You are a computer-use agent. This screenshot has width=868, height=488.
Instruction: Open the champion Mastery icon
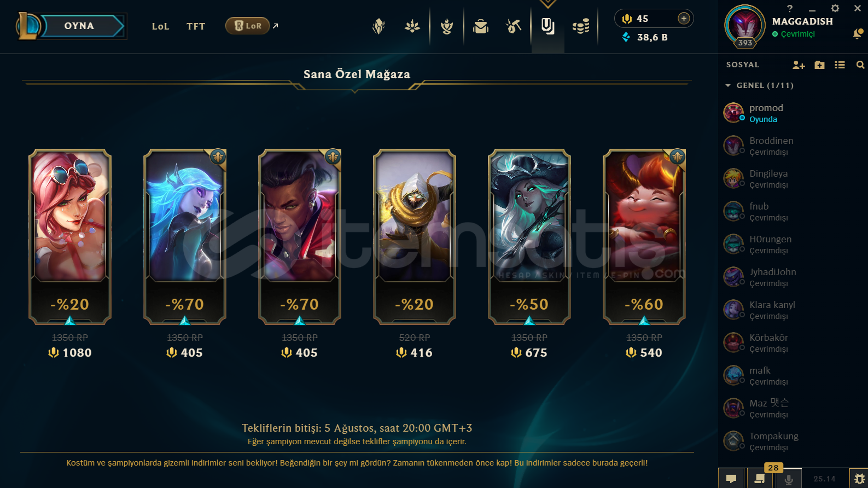(412, 26)
